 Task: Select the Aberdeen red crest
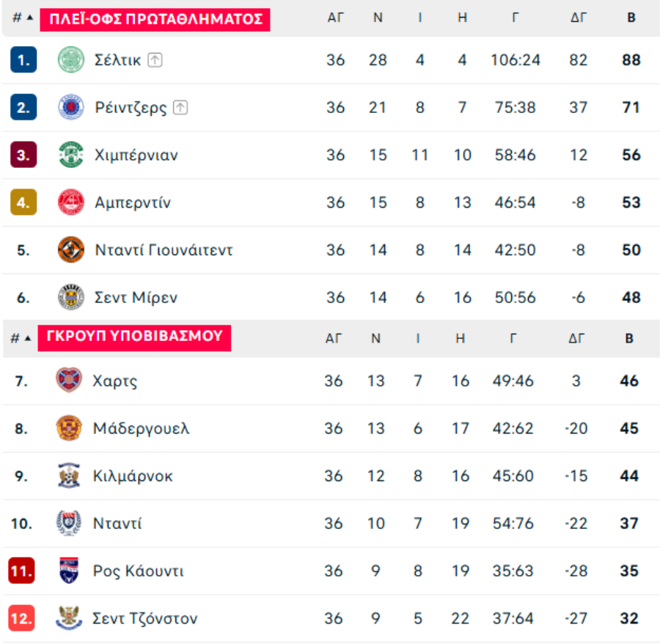pyautogui.click(x=70, y=202)
